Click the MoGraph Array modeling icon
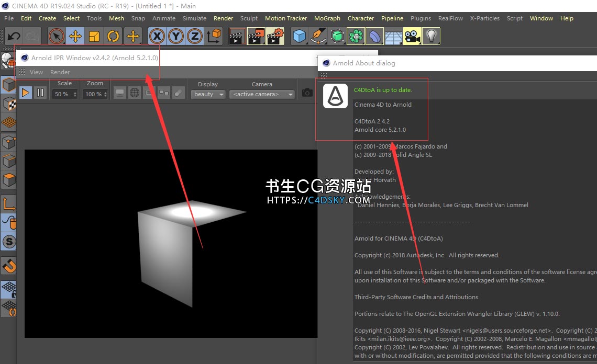This screenshot has width=597, height=364. click(x=356, y=37)
